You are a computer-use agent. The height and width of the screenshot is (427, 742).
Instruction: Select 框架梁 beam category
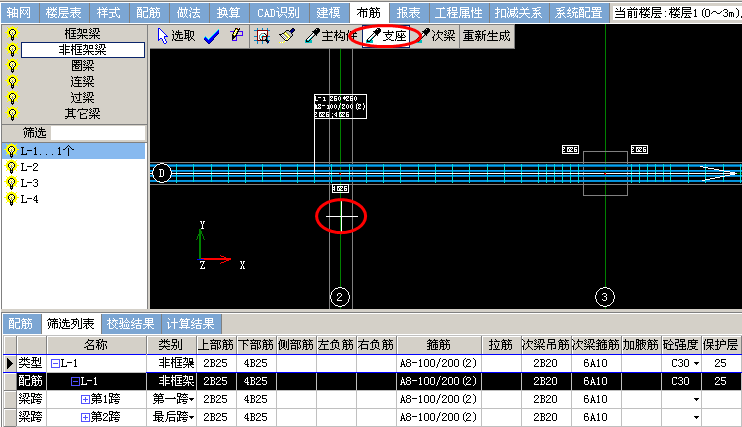point(83,34)
